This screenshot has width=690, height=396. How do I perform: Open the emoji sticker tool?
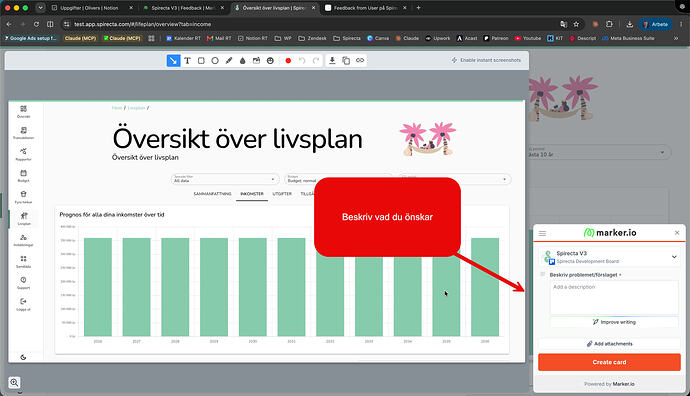coord(270,61)
